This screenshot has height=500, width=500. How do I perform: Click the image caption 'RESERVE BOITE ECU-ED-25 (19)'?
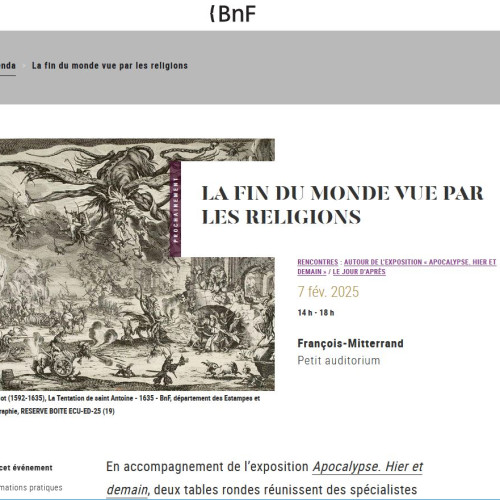point(68,411)
